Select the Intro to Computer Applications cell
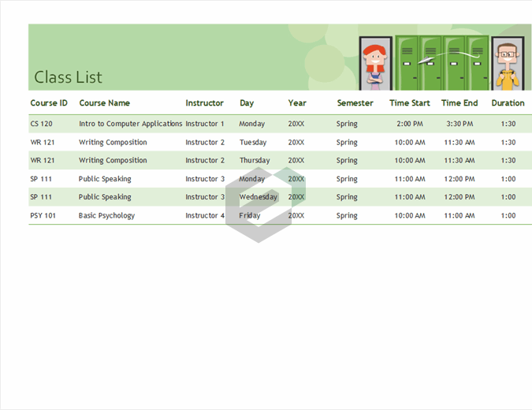 tap(131, 124)
